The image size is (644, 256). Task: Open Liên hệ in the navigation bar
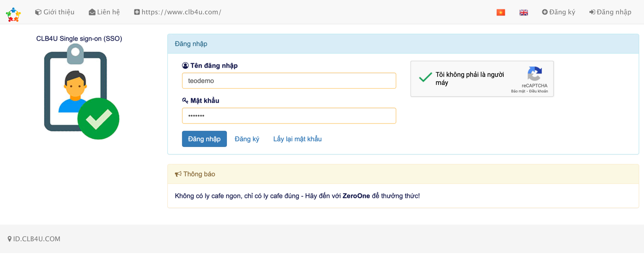[x=104, y=12]
